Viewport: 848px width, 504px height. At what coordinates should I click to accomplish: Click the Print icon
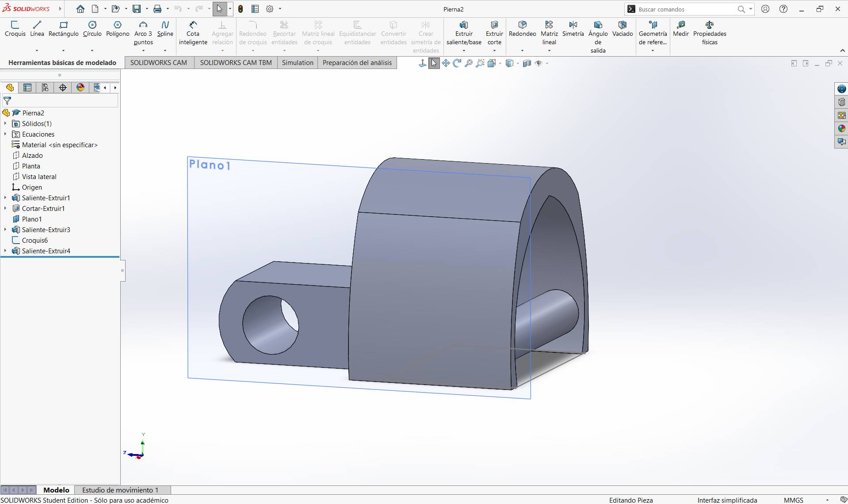click(157, 9)
